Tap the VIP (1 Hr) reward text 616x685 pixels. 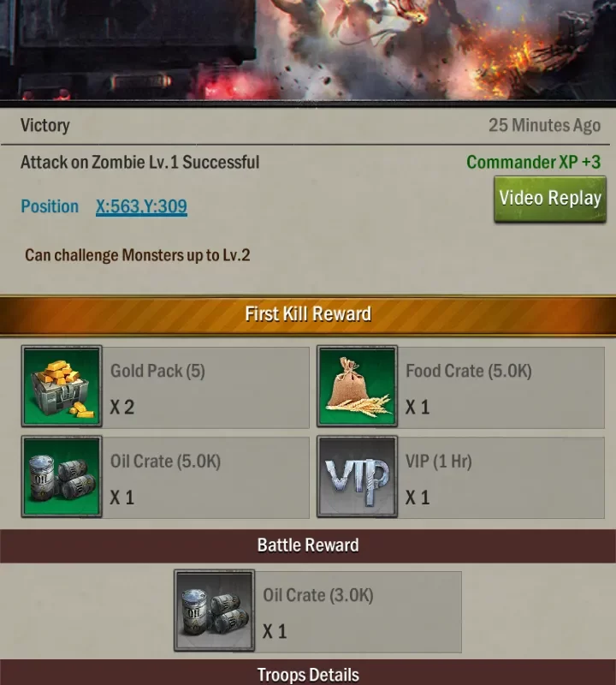439,462
